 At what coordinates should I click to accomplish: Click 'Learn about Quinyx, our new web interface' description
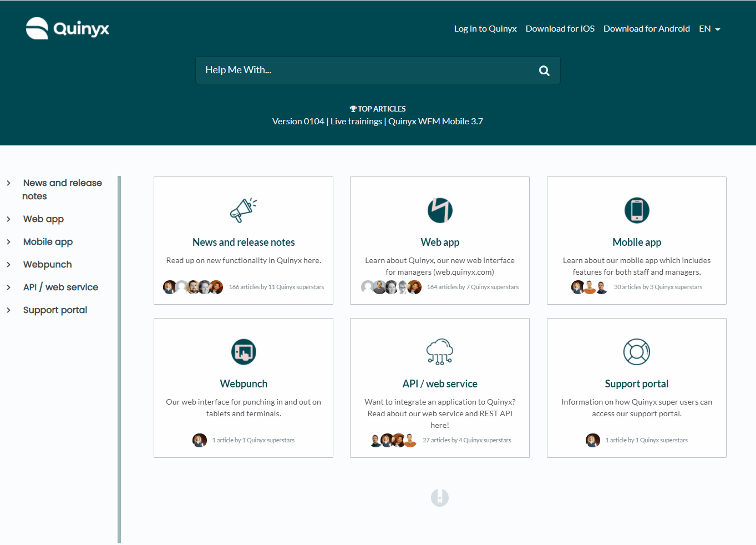point(440,266)
